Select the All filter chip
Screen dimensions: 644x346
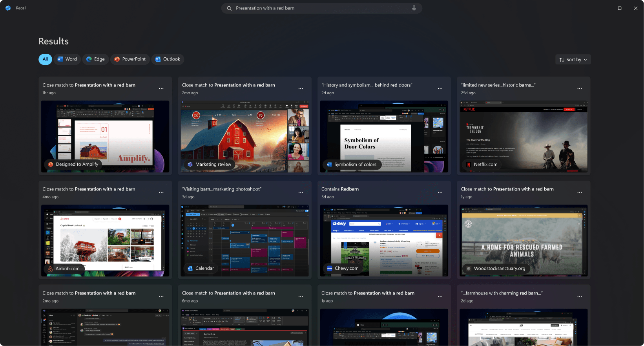tap(45, 59)
